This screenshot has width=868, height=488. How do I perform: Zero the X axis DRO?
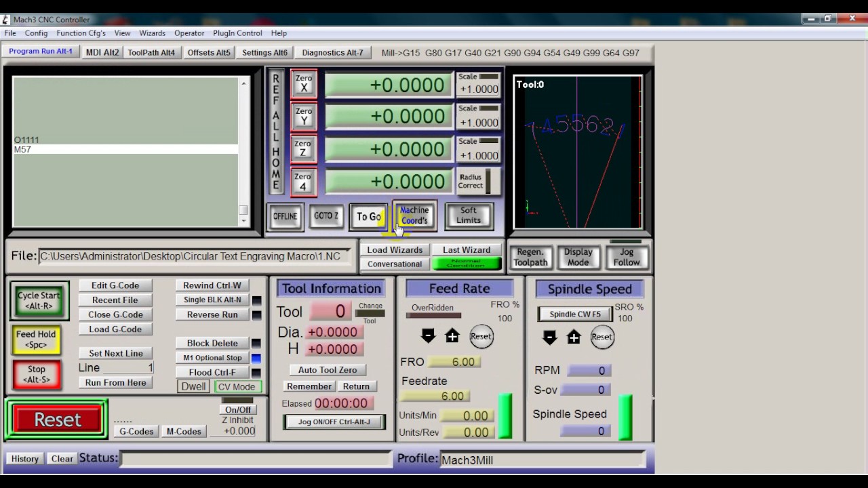click(x=303, y=84)
